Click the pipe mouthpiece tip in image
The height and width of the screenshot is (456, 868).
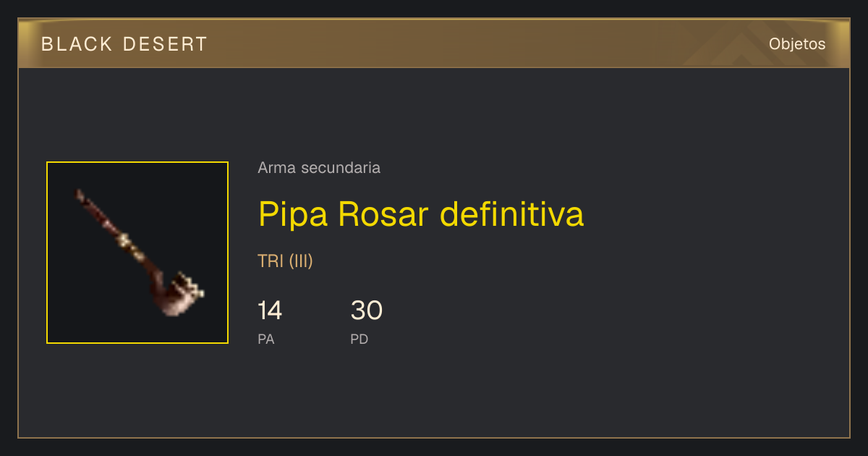[x=80, y=194]
